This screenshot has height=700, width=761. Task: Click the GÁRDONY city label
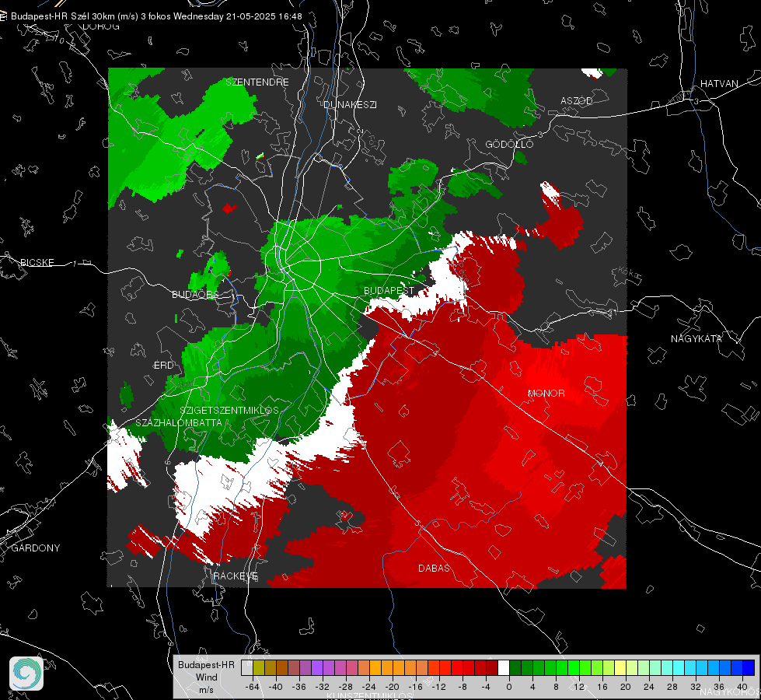point(36,548)
